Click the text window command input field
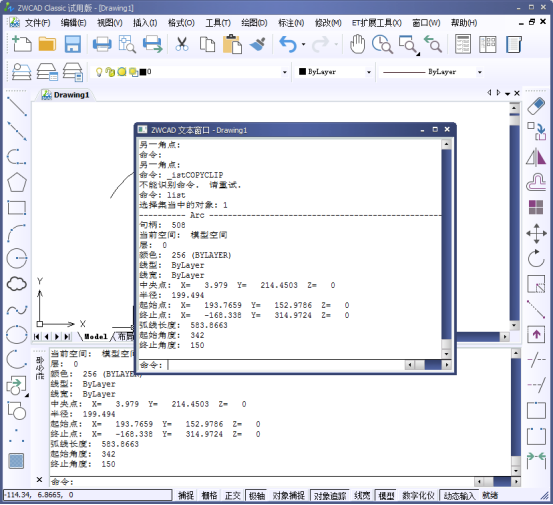 tap(286, 365)
